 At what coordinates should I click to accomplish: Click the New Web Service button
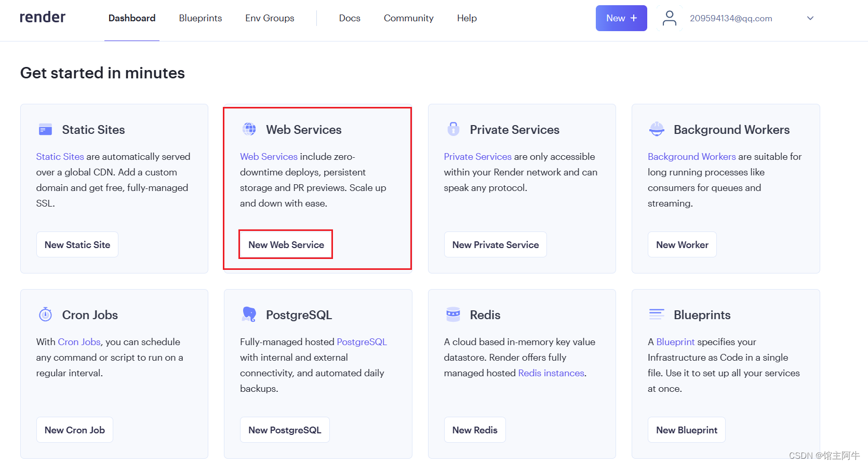[286, 244]
